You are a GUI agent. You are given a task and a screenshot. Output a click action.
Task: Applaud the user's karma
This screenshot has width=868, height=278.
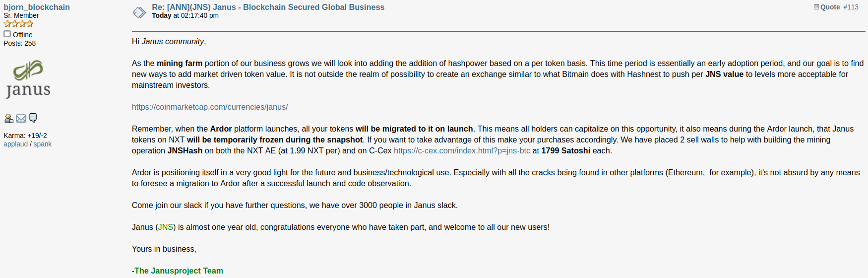[x=16, y=144]
